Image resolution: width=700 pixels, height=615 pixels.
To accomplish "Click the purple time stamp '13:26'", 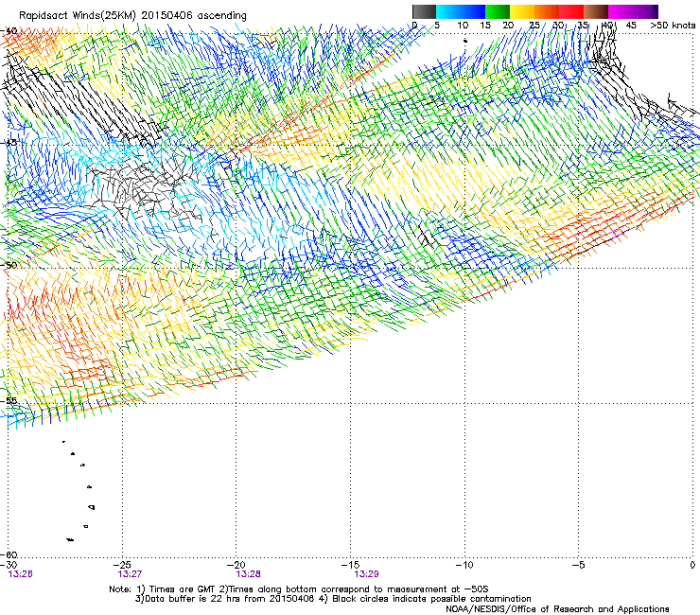I will coord(20,574).
